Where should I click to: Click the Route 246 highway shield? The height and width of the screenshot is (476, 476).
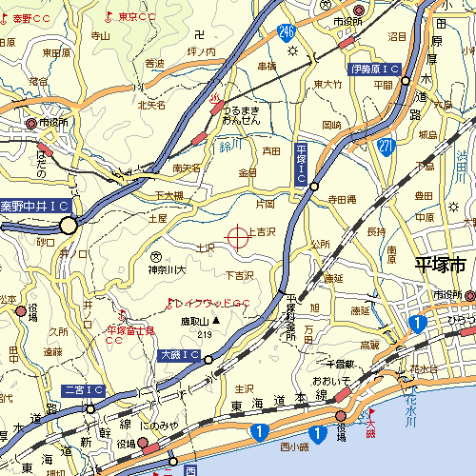pyautogui.click(x=287, y=32)
